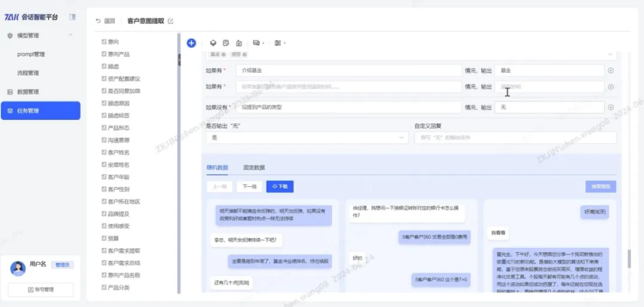The width and height of the screenshot is (644, 307).
Task: Open 数据管理 in the sidebar
Action: 28,92
